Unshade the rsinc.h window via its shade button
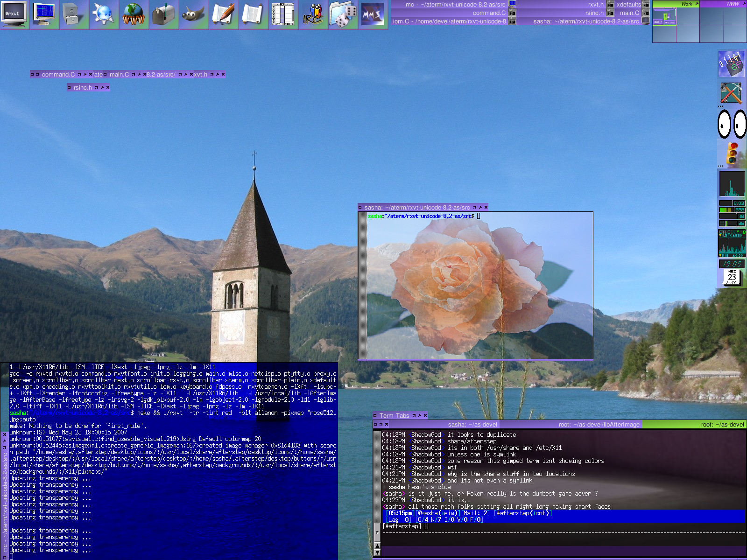The width and height of the screenshot is (747, 560). (x=97, y=87)
